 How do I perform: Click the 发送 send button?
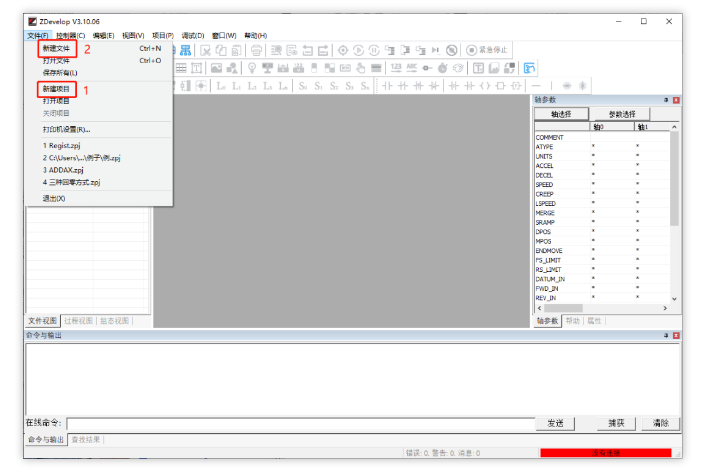pos(555,423)
